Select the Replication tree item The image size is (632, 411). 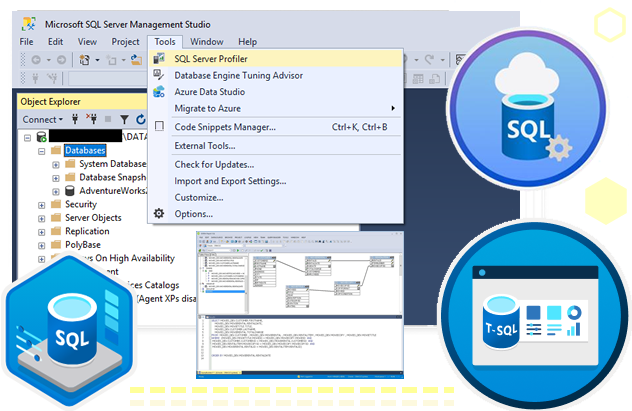point(87,231)
